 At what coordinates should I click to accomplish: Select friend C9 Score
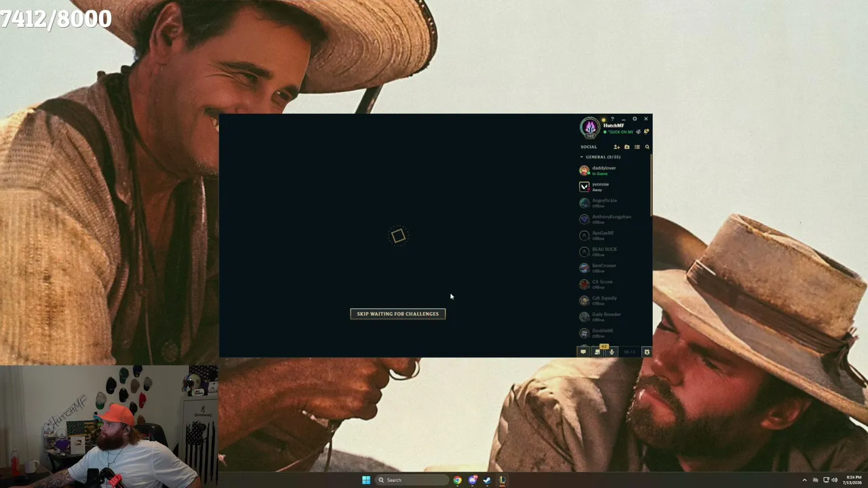tap(614, 284)
